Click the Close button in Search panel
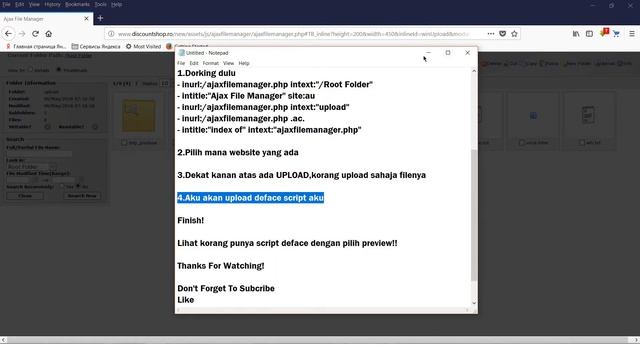640x360 pixels. 25,196
